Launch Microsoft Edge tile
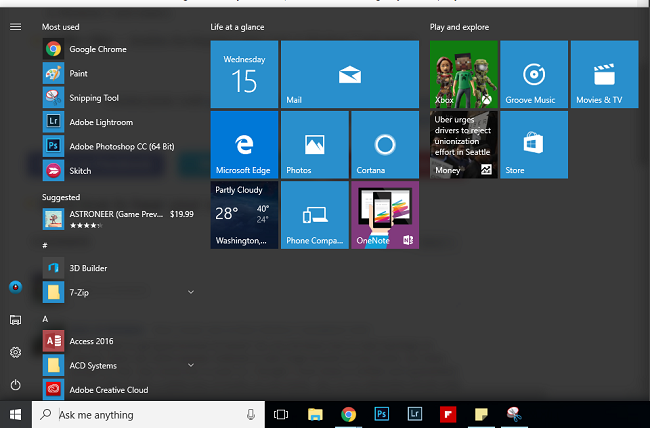The image size is (650, 428). click(244, 145)
